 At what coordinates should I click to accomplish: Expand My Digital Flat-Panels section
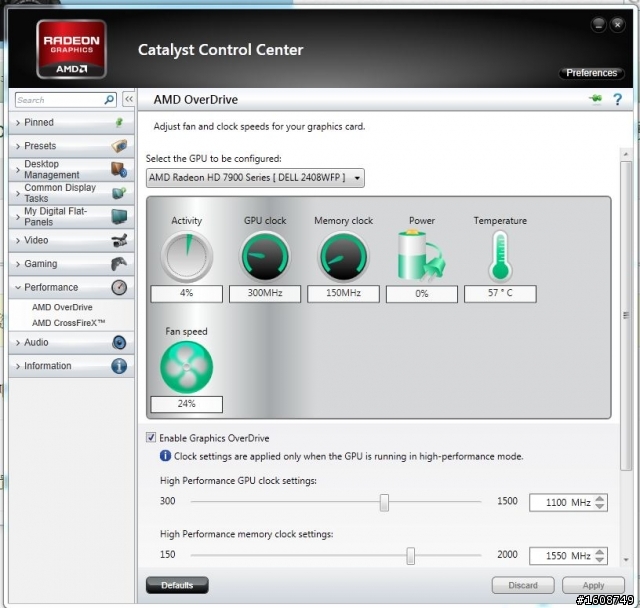(x=71, y=216)
